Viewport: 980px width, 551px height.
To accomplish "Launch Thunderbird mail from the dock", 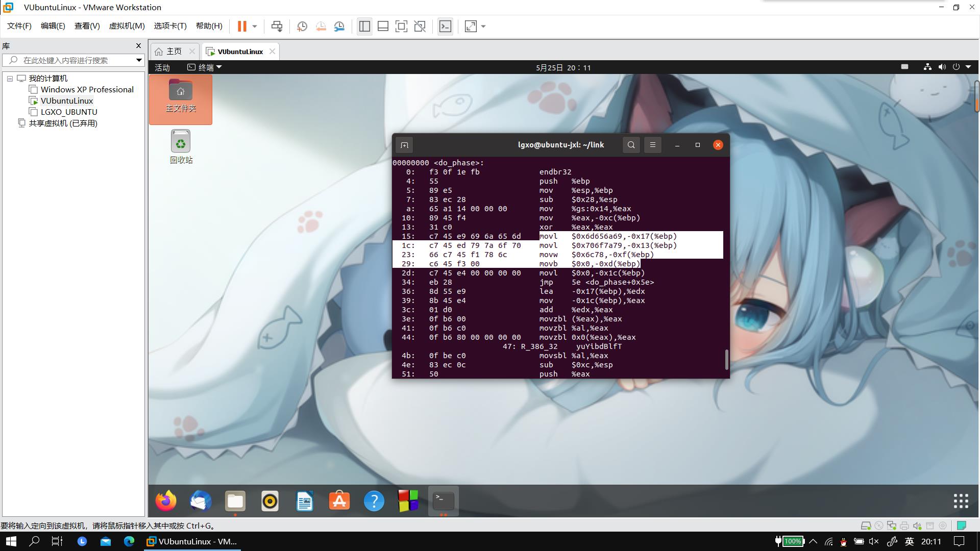I will pyautogui.click(x=201, y=501).
